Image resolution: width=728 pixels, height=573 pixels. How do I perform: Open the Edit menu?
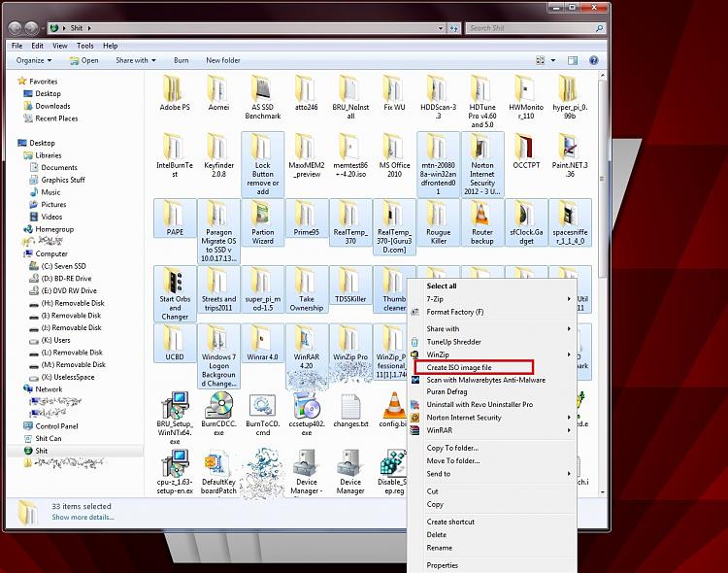pos(37,46)
